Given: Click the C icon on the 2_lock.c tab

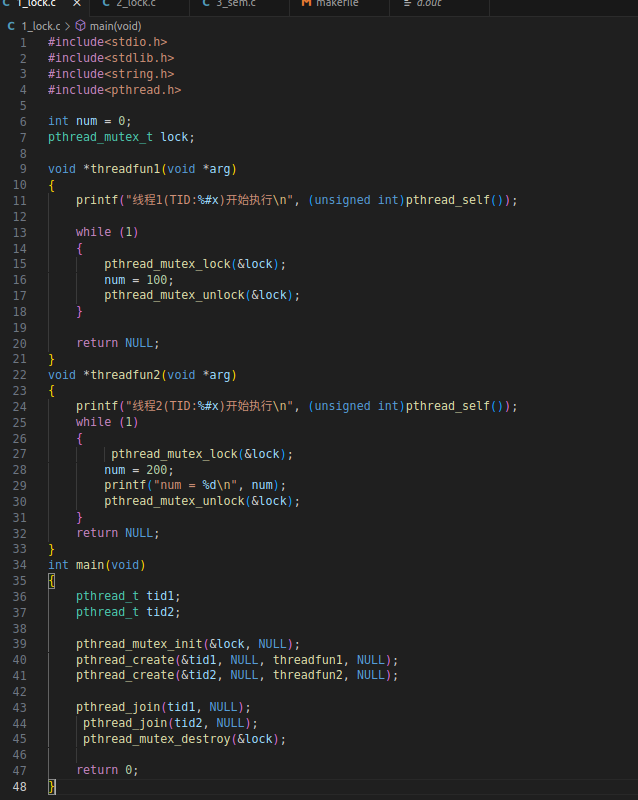Looking at the screenshot, I should tap(106, 3).
